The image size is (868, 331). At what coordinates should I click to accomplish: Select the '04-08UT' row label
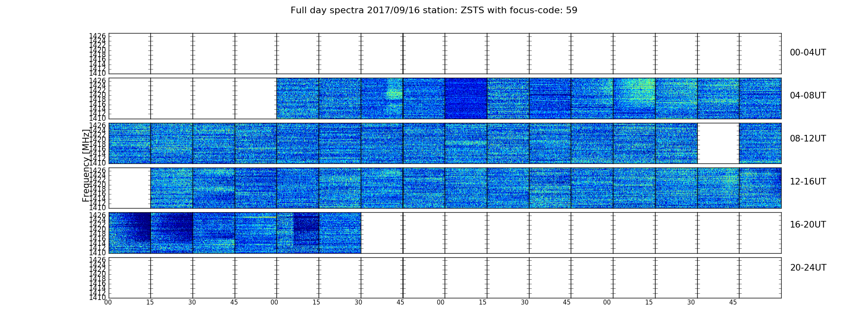808,96
